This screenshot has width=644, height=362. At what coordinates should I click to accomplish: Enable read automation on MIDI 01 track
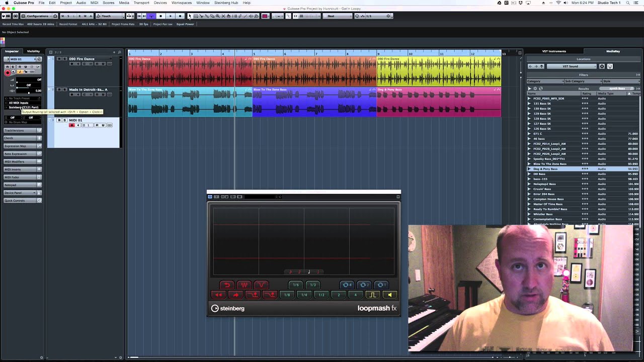pyautogui.click(x=97, y=125)
